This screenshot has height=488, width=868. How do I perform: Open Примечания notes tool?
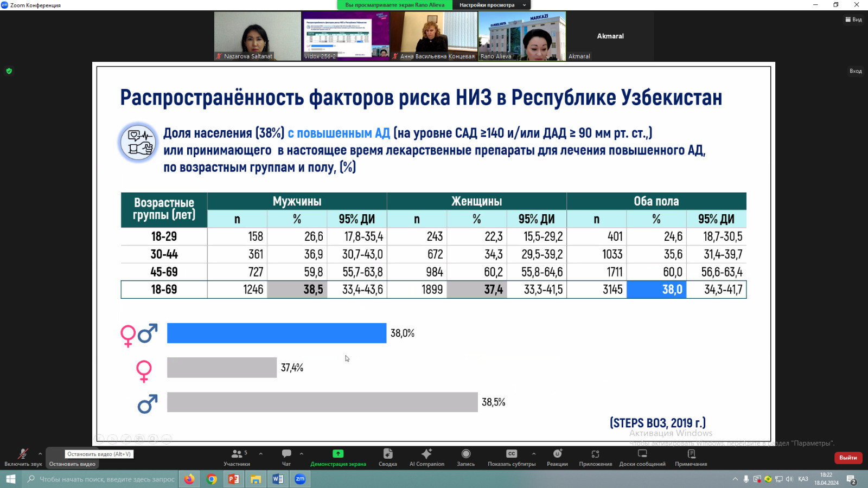pos(691,457)
